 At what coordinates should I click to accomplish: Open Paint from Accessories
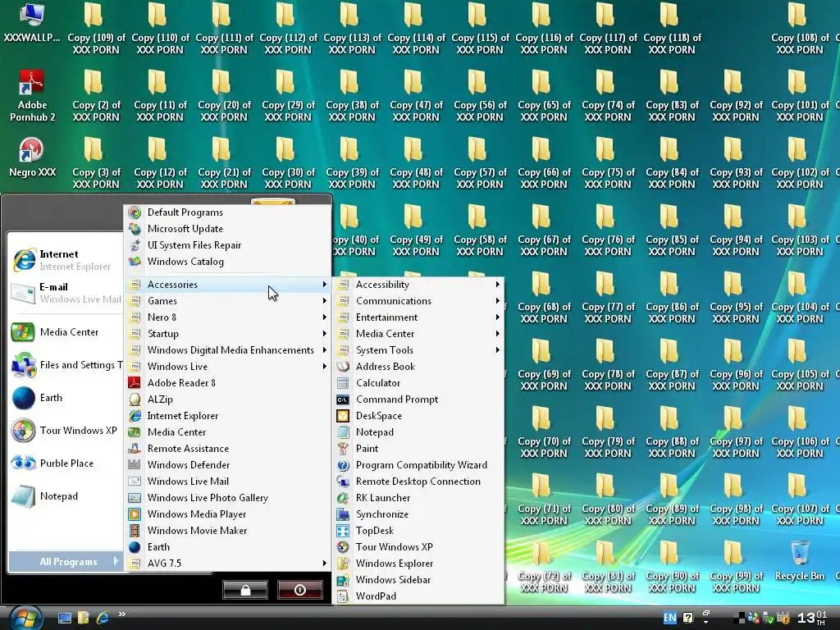418,449
